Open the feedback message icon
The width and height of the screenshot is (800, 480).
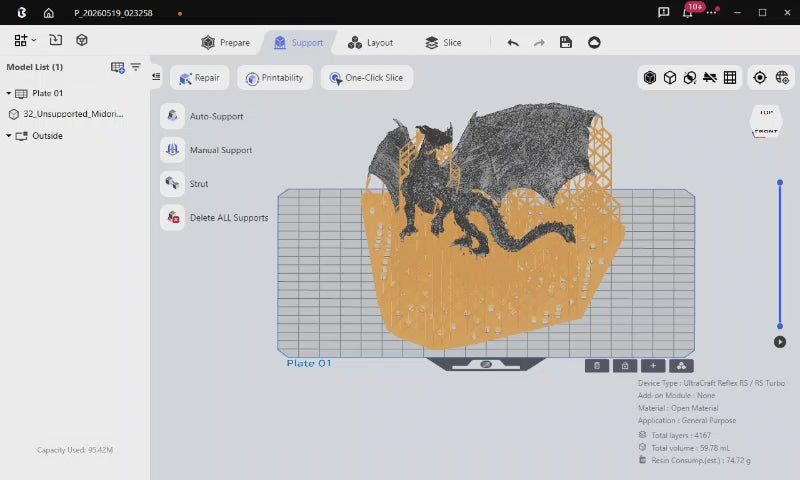pyautogui.click(x=663, y=12)
